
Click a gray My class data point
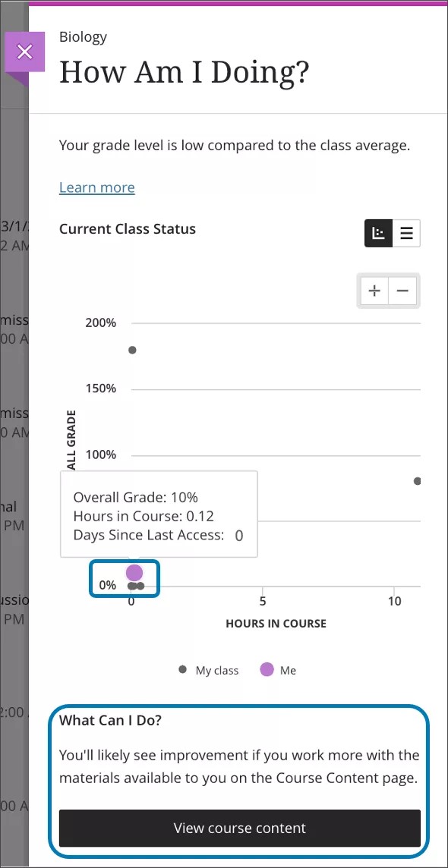132,350
